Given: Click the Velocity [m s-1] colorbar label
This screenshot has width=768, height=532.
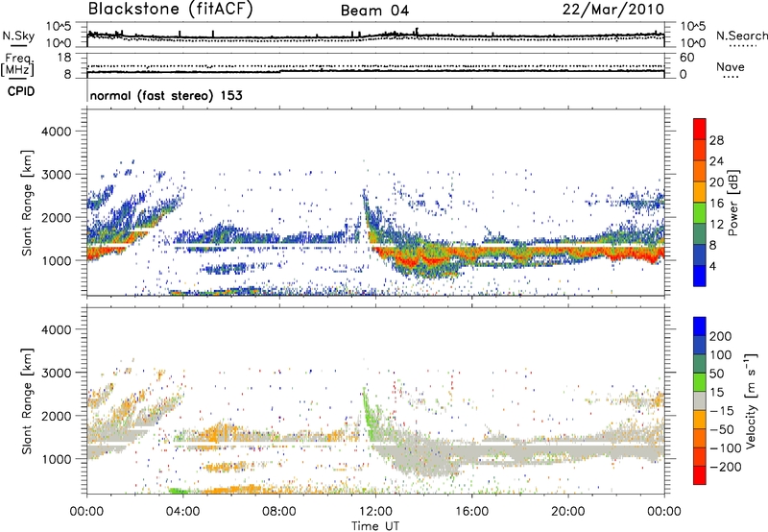Looking at the screenshot, I should point(751,401).
